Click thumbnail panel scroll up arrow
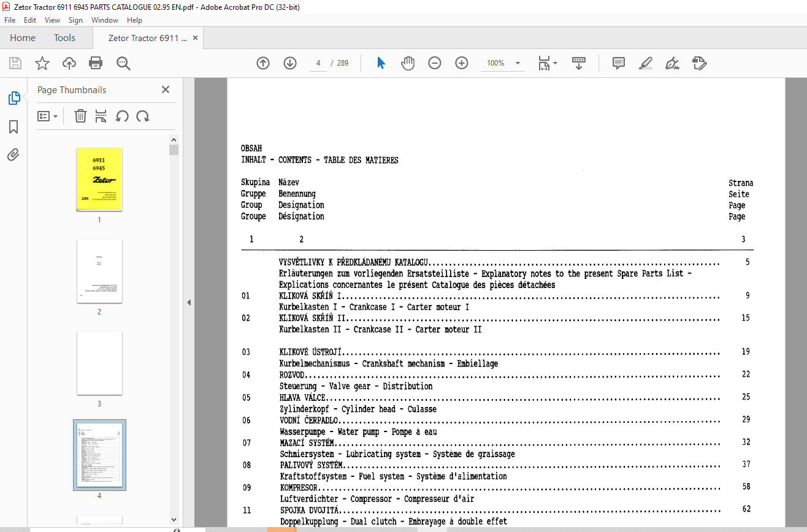807x532 pixels. [x=174, y=140]
